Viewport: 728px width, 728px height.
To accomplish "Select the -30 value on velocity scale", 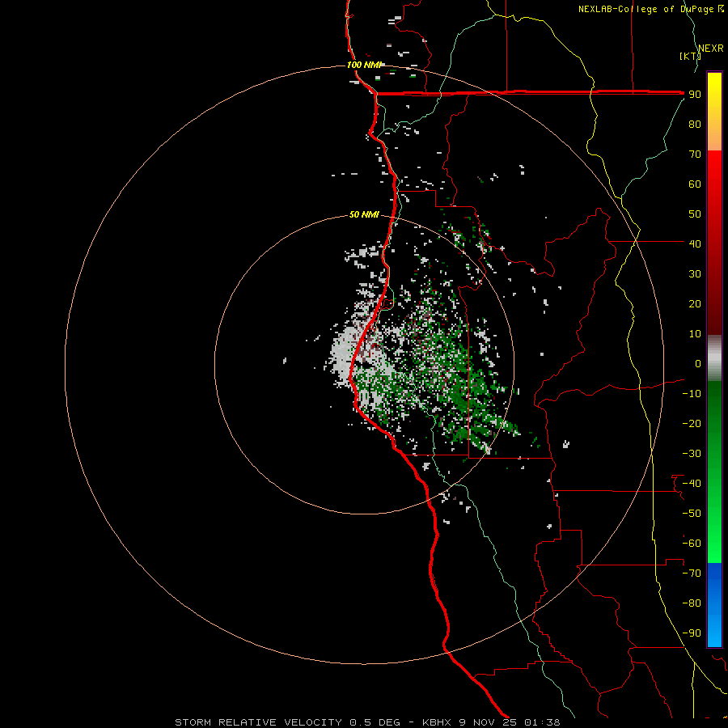I will click(x=692, y=454).
